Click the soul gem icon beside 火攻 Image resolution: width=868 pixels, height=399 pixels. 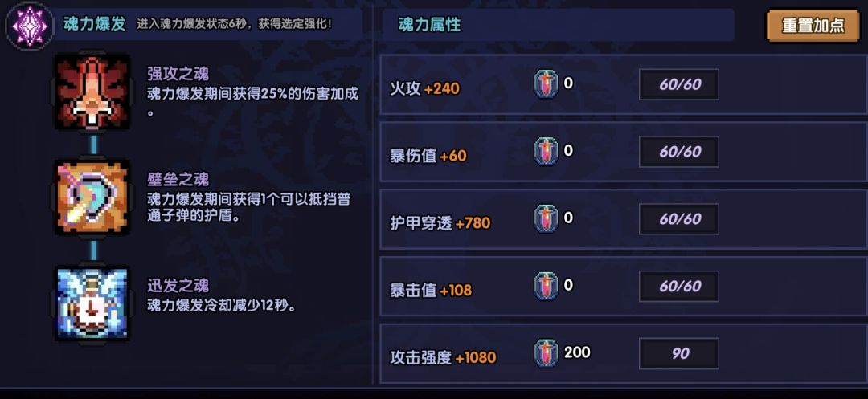pos(547,84)
